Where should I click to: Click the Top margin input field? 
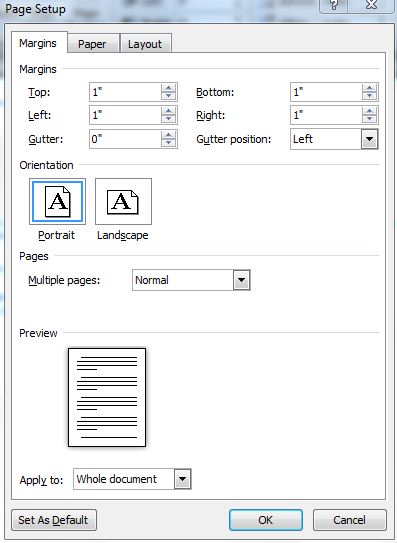pos(125,92)
